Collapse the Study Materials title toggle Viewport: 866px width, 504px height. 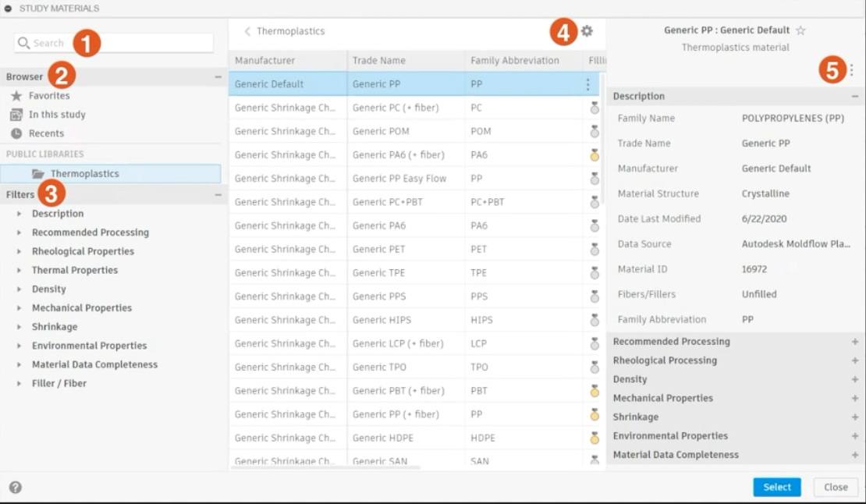click(9, 9)
